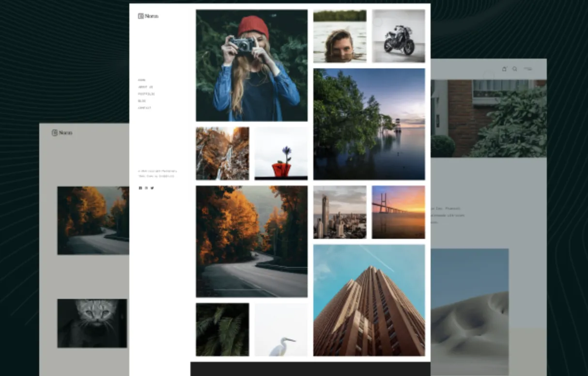Image resolution: width=588 pixels, height=376 pixels.
Task: View the white egret bird photo
Action: tap(281, 330)
